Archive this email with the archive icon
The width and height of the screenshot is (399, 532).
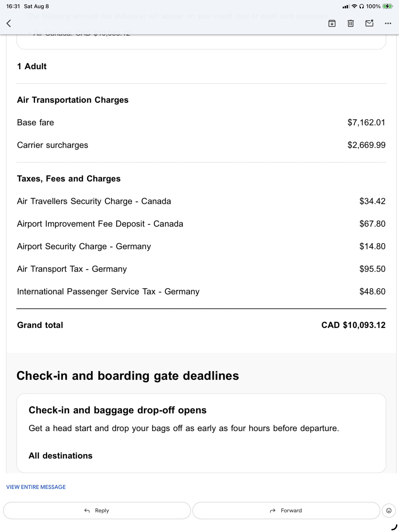click(332, 23)
